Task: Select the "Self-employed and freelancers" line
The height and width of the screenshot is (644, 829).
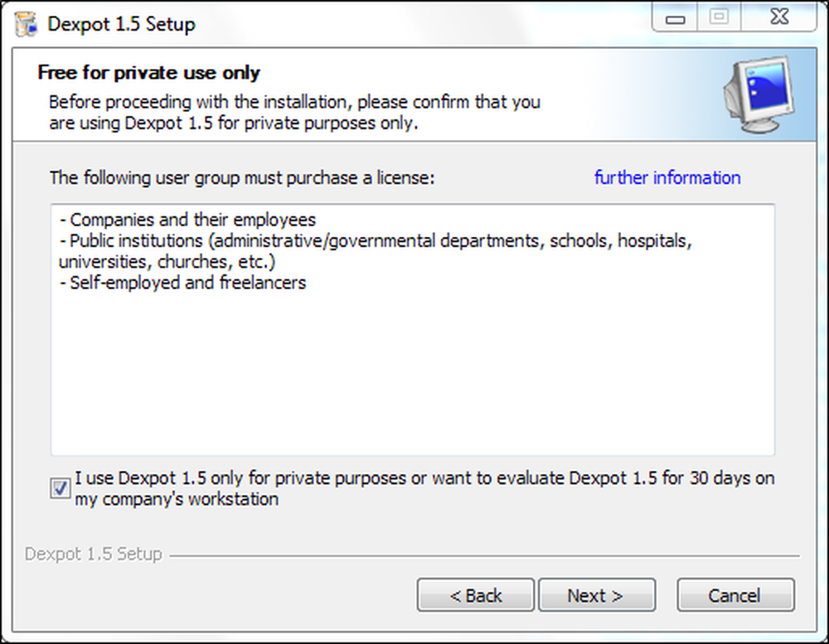Action: point(182,283)
